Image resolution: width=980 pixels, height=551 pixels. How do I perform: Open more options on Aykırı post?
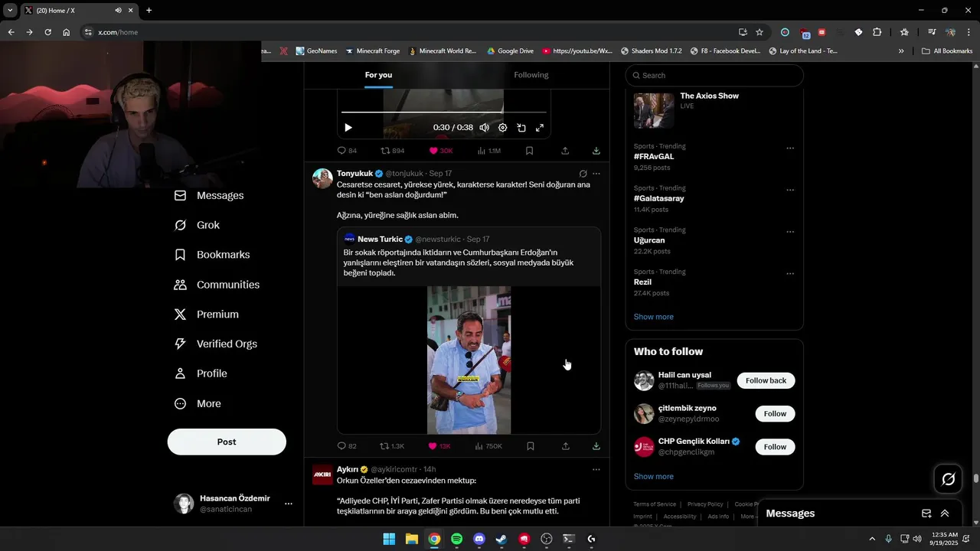click(x=596, y=469)
